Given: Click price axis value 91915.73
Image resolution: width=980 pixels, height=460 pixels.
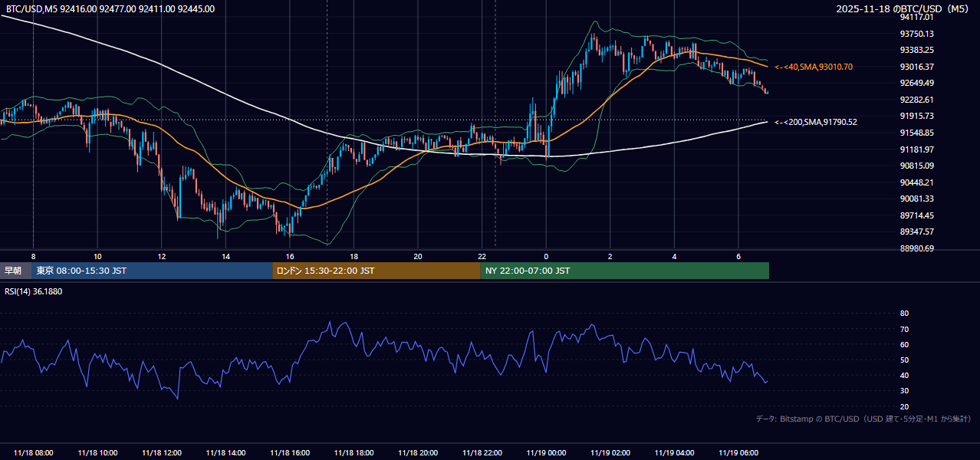Looking at the screenshot, I should click(916, 116).
